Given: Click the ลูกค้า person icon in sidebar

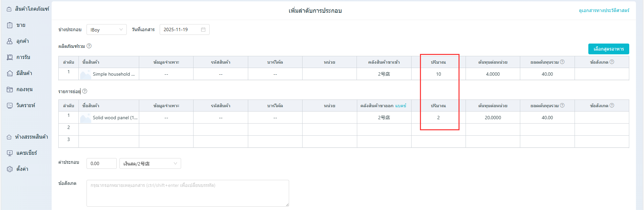Looking at the screenshot, I should coord(10,41).
